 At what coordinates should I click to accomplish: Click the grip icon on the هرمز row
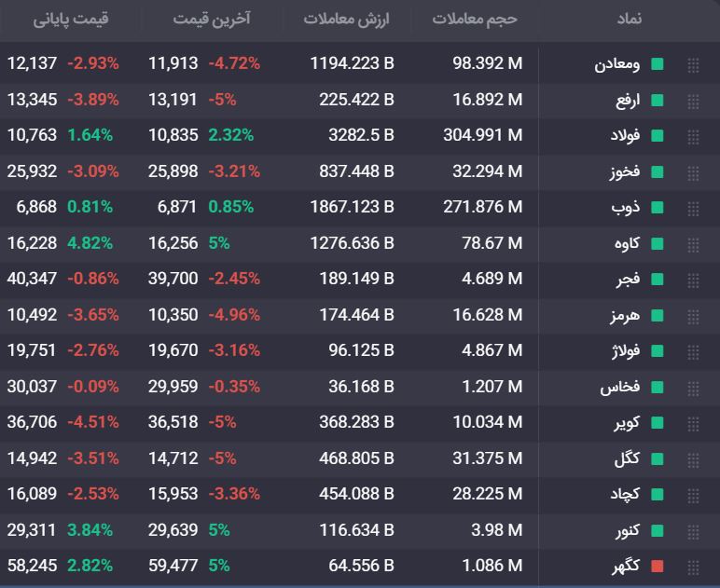click(x=693, y=317)
